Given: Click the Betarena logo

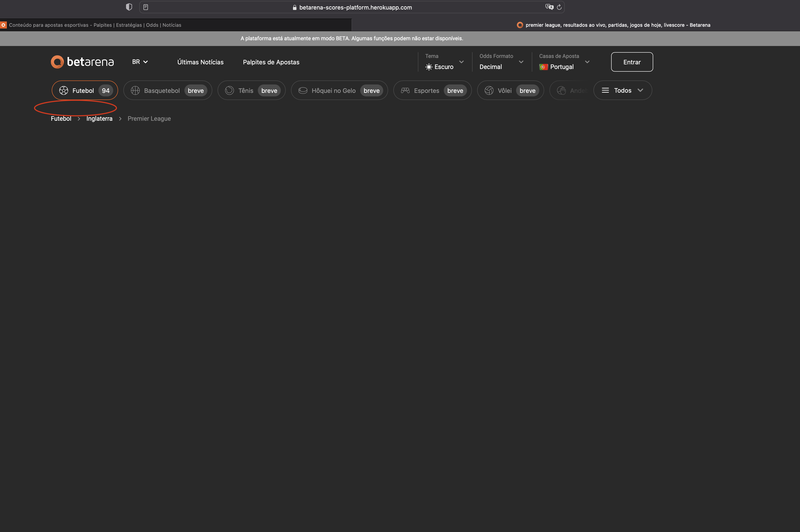Looking at the screenshot, I should (x=82, y=62).
